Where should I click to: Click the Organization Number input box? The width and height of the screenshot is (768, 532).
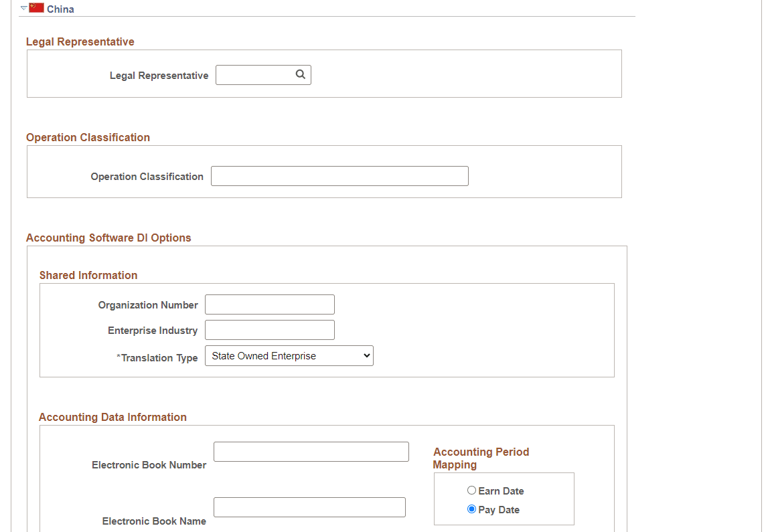tap(269, 304)
